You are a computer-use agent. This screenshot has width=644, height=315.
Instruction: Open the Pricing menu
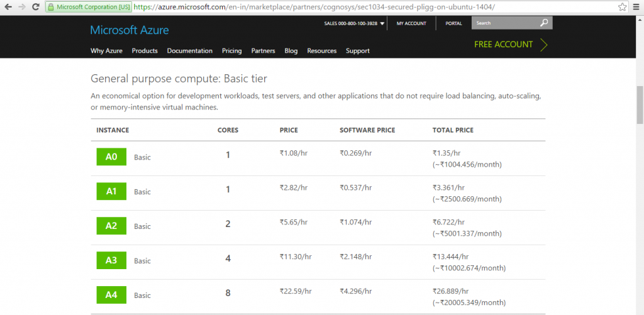231,51
